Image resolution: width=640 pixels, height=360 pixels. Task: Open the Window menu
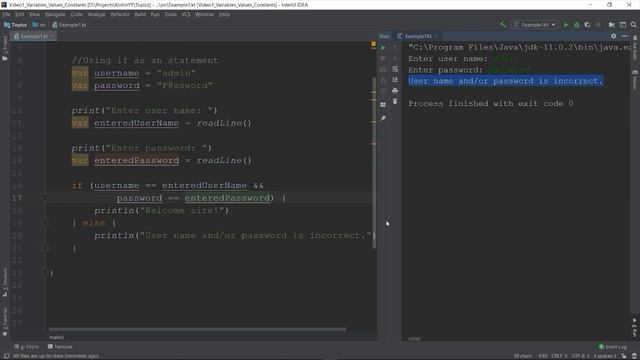point(204,14)
